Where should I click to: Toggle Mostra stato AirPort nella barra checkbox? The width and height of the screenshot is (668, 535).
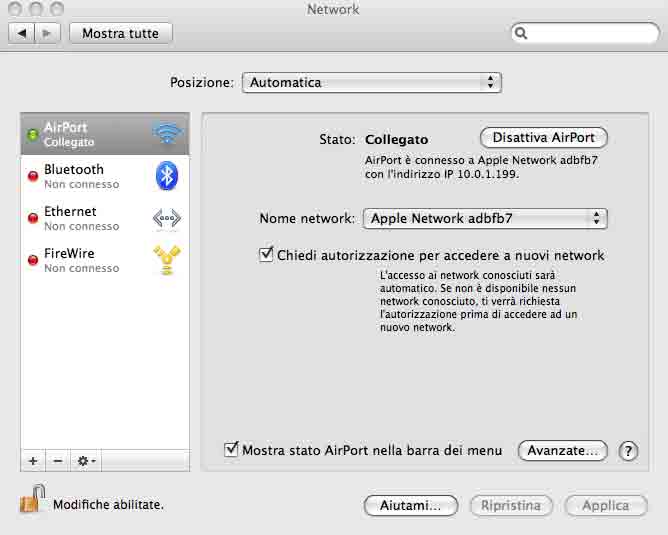point(231,449)
